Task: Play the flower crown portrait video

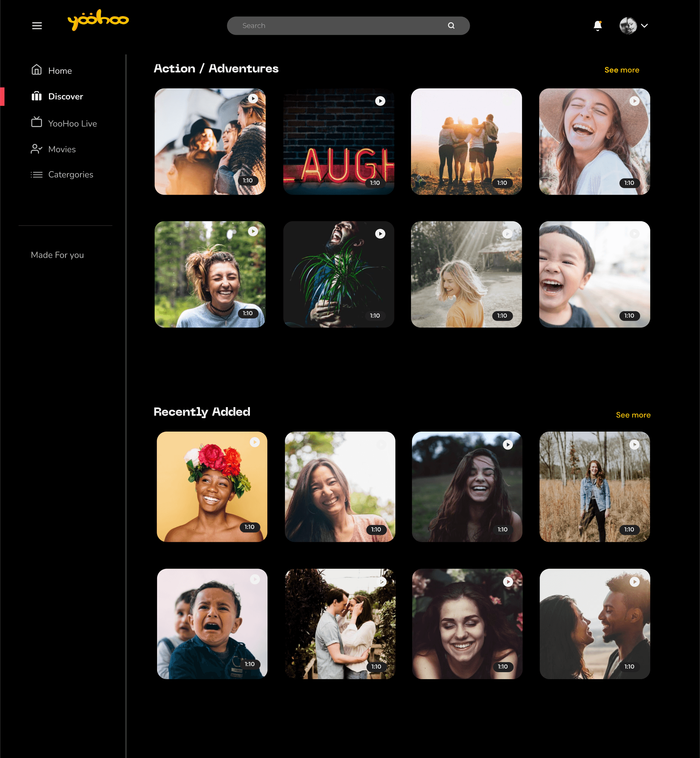Action: click(x=254, y=442)
